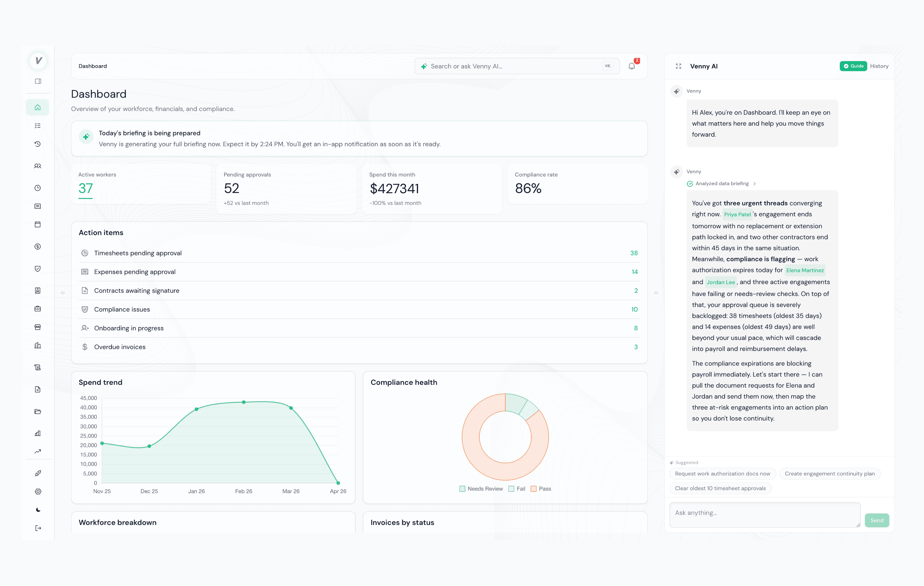
Task: Open the financials dollar icon in sidebar
Action: click(x=38, y=247)
